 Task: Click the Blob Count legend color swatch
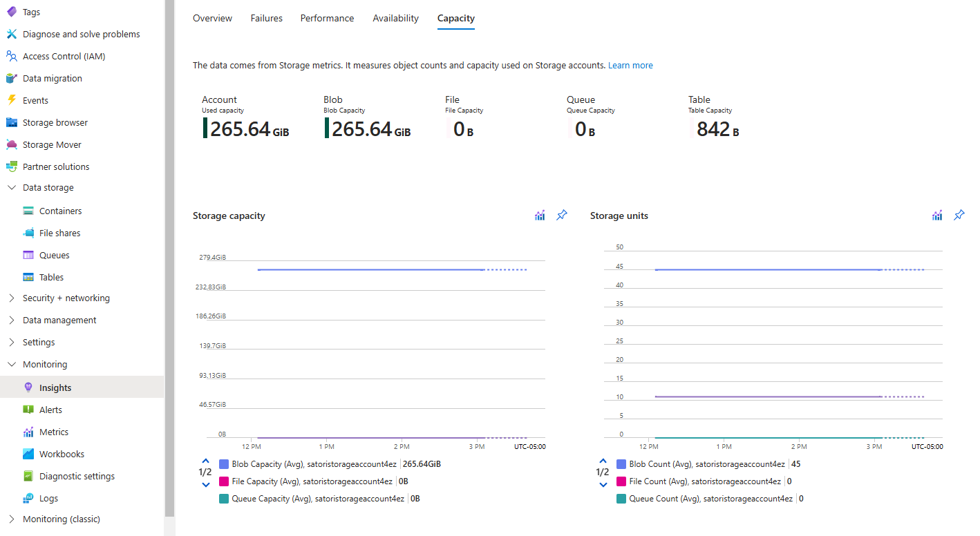(621, 464)
